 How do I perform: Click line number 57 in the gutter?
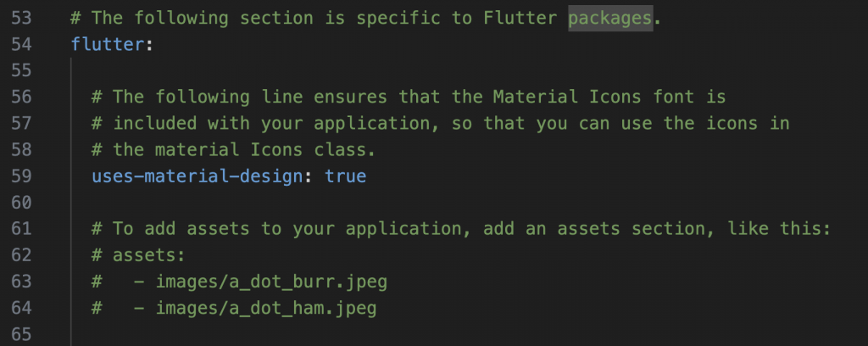21,124
